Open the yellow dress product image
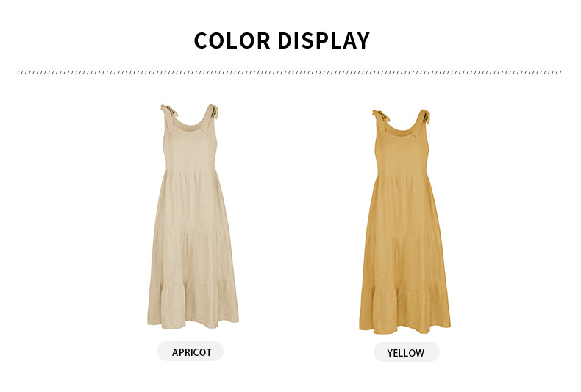This screenshot has width=581, height=392. click(x=404, y=221)
